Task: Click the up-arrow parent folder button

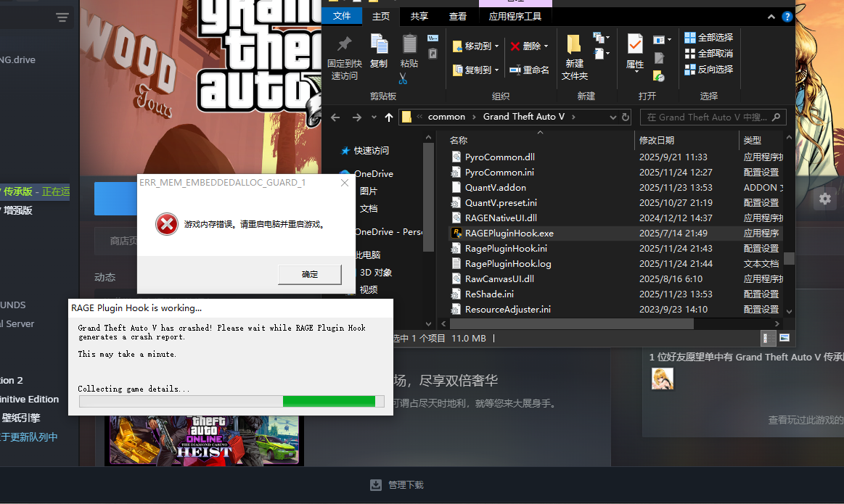Action: 389,117
